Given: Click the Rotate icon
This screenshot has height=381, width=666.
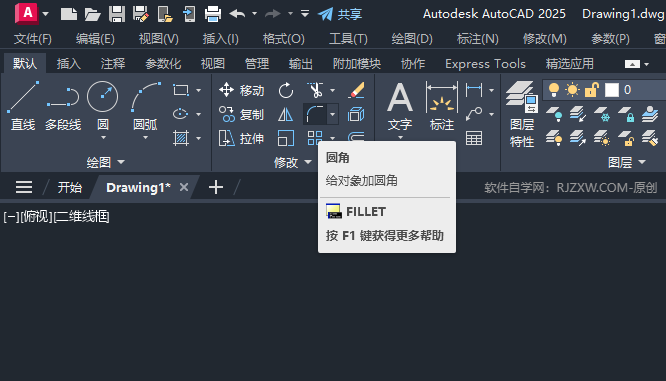Looking at the screenshot, I should (286, 90).
